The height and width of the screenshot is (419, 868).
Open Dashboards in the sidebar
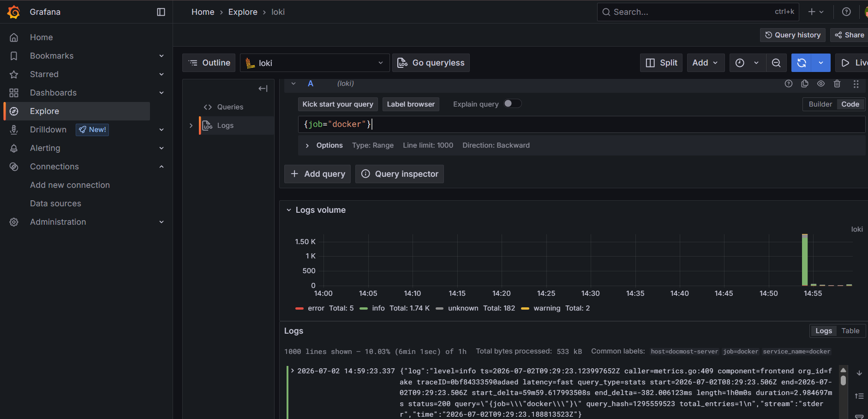[53, 93]
